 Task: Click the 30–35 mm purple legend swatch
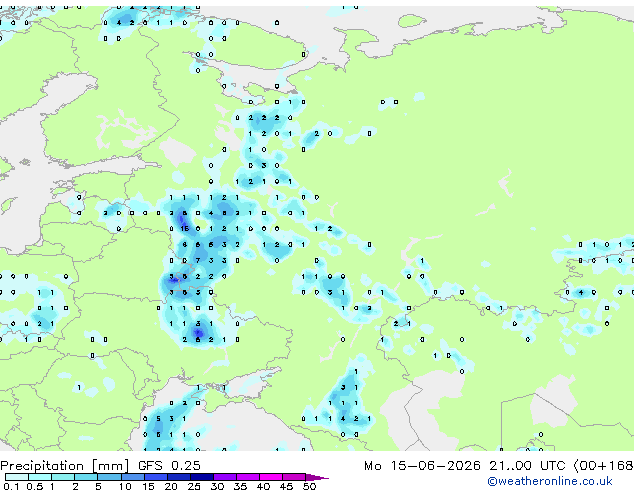pyautogui.click(x=225, y=477)
